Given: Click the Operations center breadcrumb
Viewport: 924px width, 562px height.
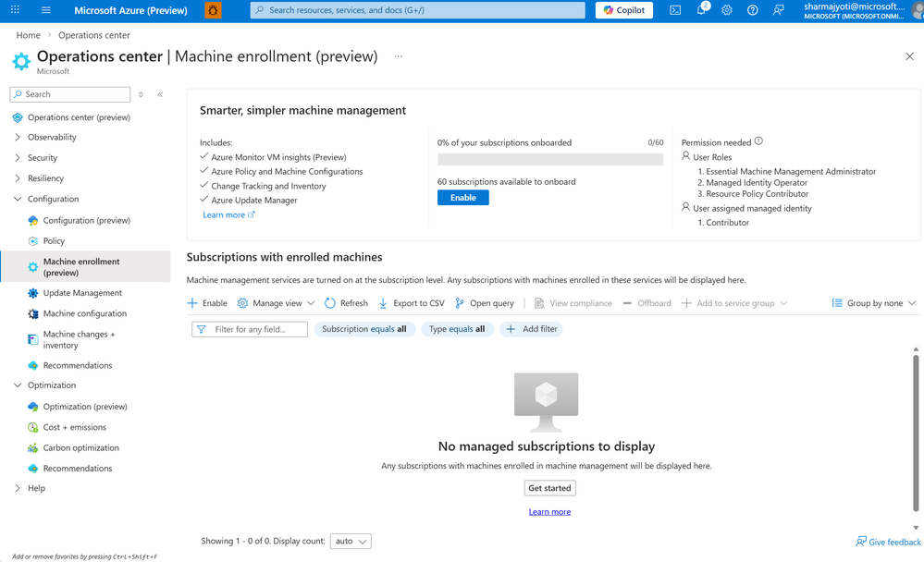Looking at the screenshot, I should tap(93, 35).
